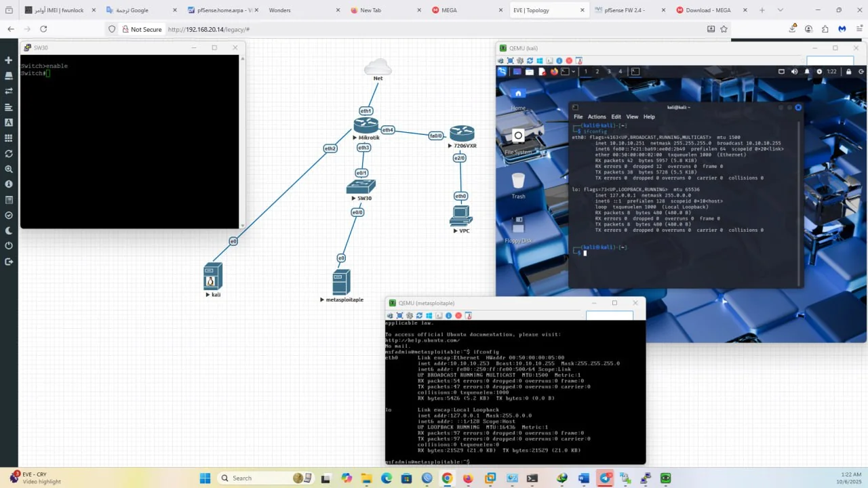
Task: Expand the metasploitable node triangle in the topology
Action: click(321, 299)
